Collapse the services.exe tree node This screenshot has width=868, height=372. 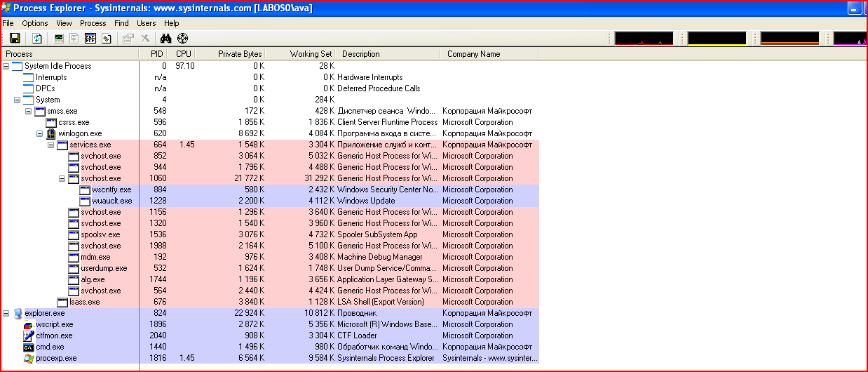(x=51, y=145)
